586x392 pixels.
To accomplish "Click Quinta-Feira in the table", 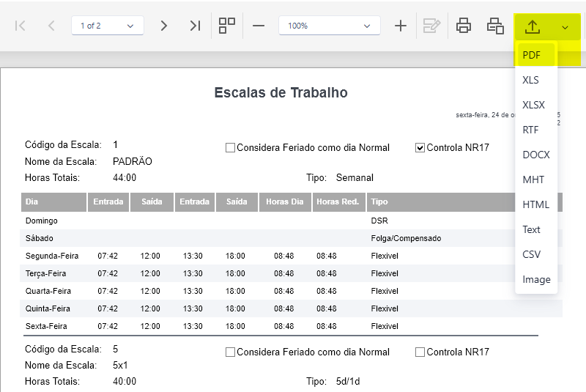I will [x=48, y=308].
